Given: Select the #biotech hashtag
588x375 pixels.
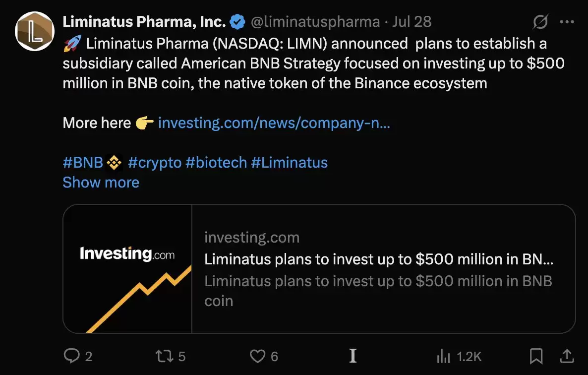Looking at the screenshot, I should point(216,163).
